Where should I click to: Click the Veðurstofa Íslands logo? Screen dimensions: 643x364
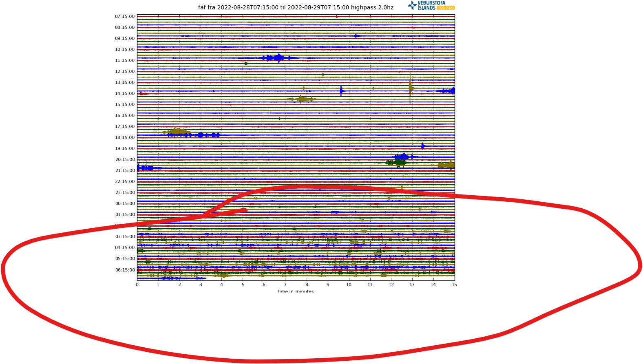pos(431,5)
